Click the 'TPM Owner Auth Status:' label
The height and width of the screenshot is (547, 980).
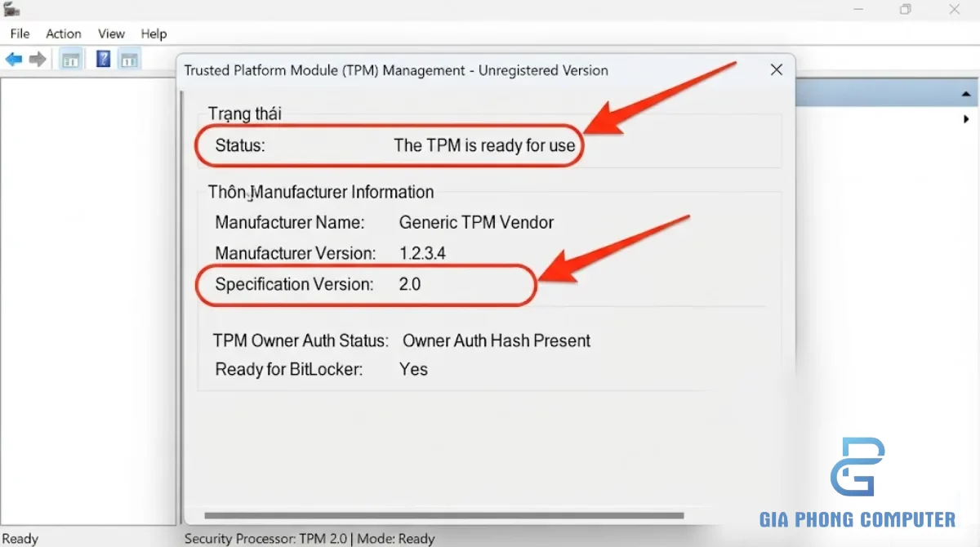301,340
